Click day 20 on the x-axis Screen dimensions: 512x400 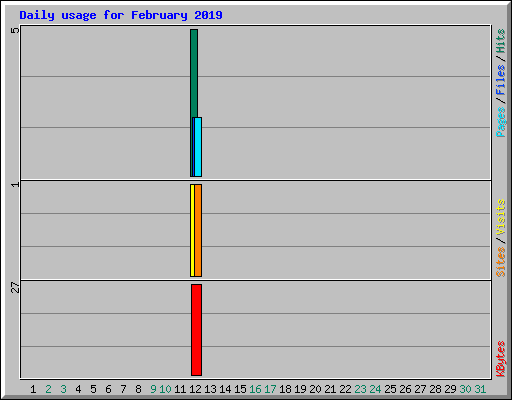click(315, 389)
